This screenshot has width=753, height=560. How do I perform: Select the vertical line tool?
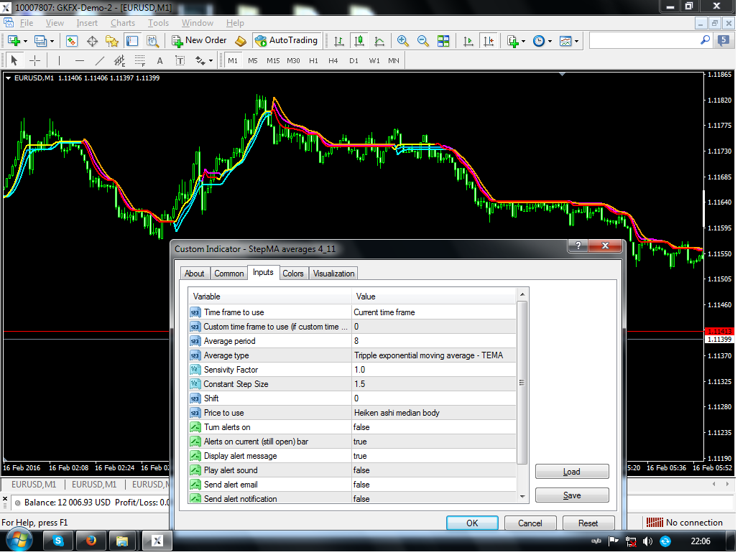pyautogui.click(x=59, y=60)
